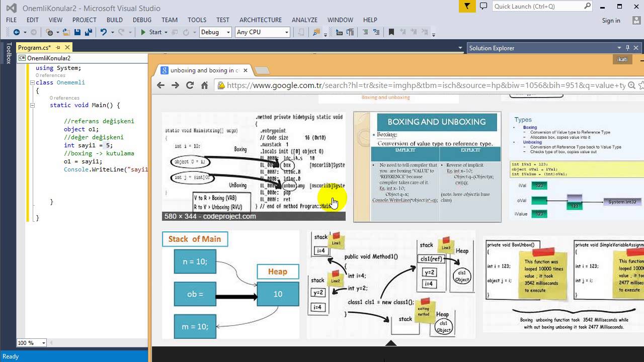Click the New Project toolbar icon

click(x=49, y=32)
